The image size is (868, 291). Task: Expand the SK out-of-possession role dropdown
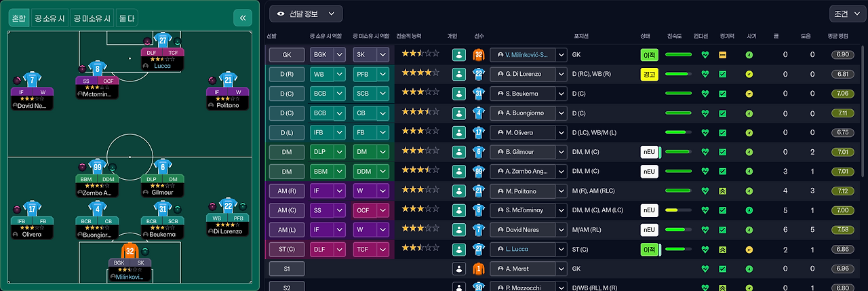382,55
